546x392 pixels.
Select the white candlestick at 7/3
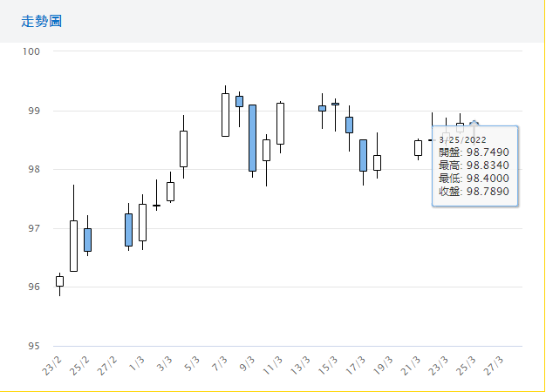pyautogui.click(x=225, y=115)
